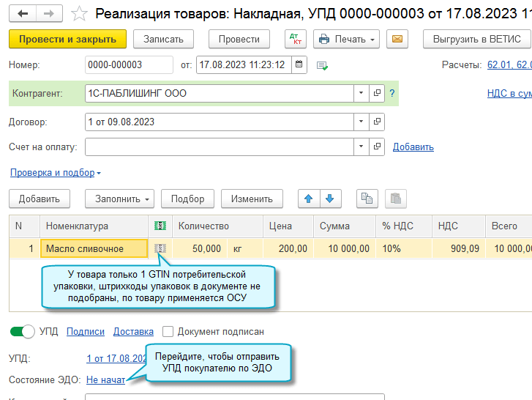The width and height of the screenshot is (532, 400).
Task: Click Провести и закрыть button
Action: pyautogui.click(x=67, y=39)
